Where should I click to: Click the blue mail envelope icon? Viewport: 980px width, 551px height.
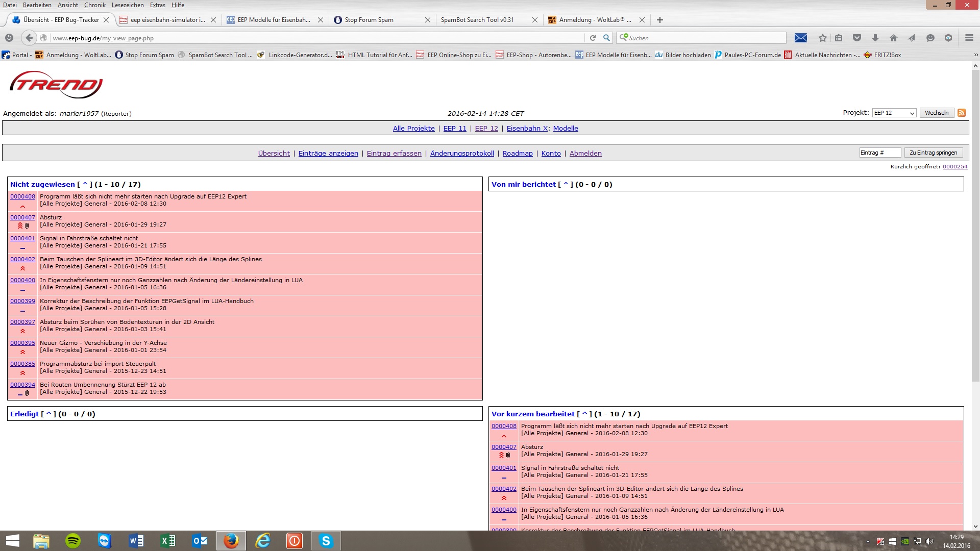801,38
